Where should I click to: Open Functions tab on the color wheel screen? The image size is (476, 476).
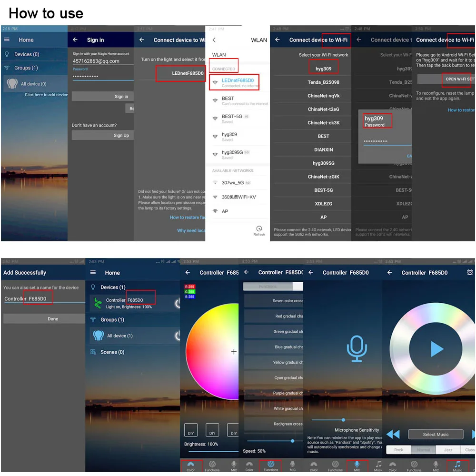(x=212, y=466)
